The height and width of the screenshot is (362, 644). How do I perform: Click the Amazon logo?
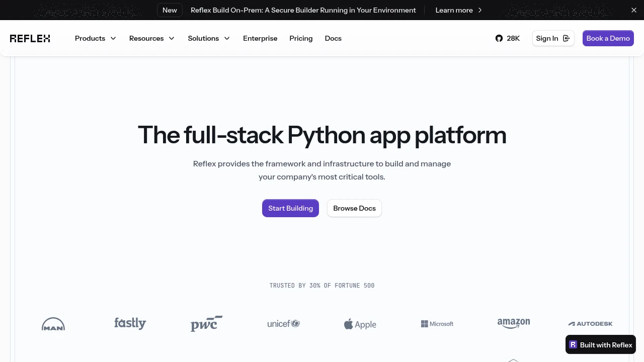pos(514,323)
